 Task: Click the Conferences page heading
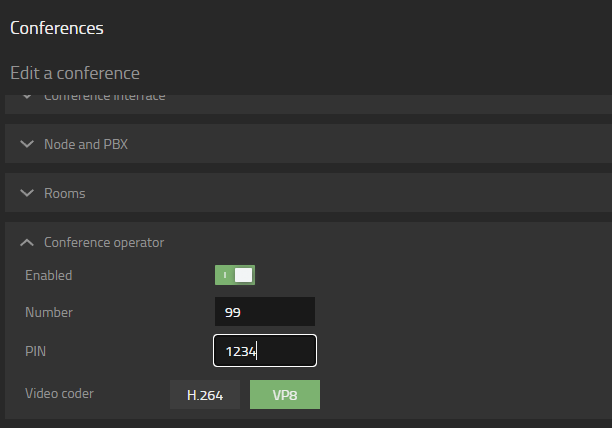57,28
